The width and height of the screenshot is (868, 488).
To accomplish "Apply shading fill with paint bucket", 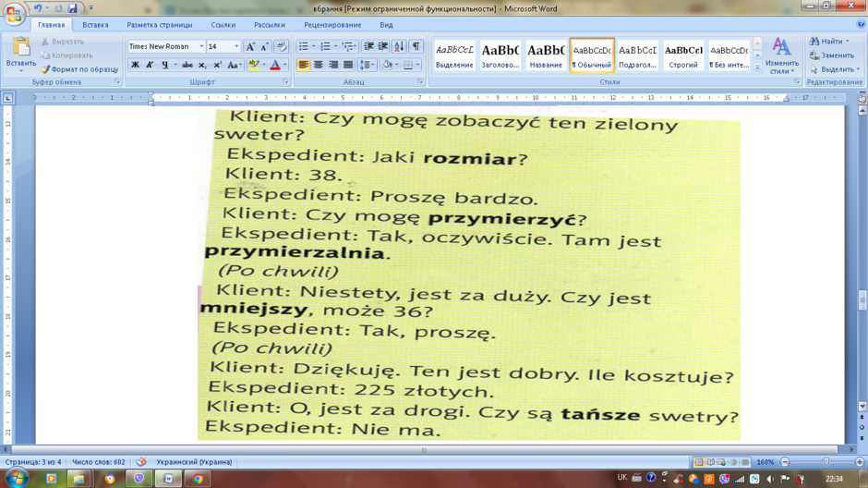I will click(387, 65).
